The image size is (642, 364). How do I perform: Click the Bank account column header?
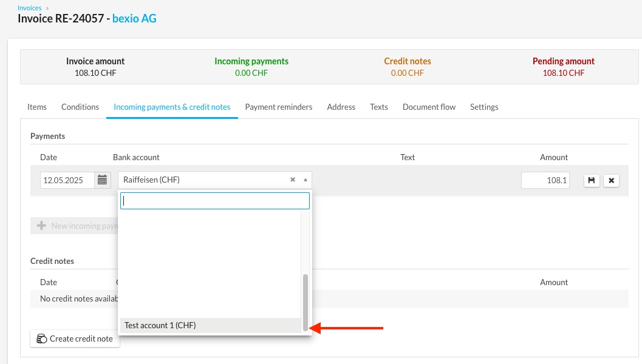click(x=136, y=157)
